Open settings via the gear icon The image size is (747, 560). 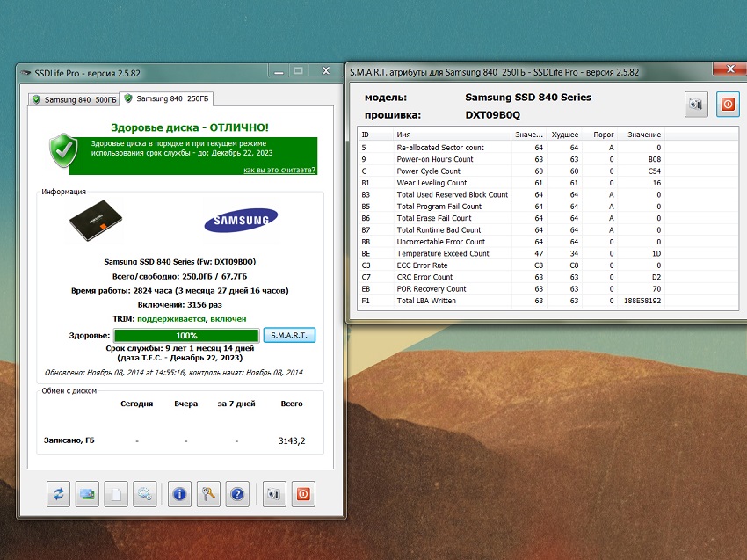pos(146,494)
